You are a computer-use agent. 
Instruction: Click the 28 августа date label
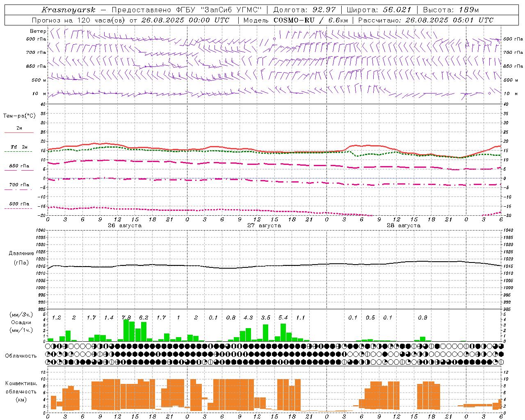point(404,226)
